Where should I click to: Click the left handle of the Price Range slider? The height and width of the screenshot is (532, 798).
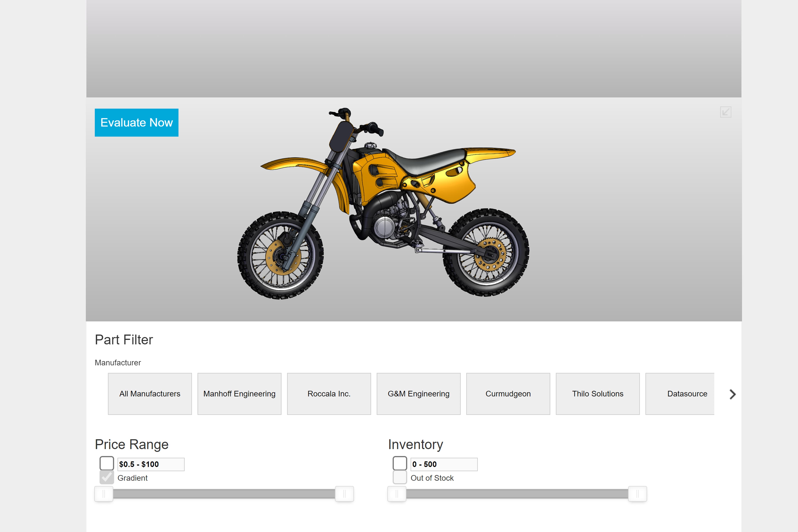[x=104, y=494]
